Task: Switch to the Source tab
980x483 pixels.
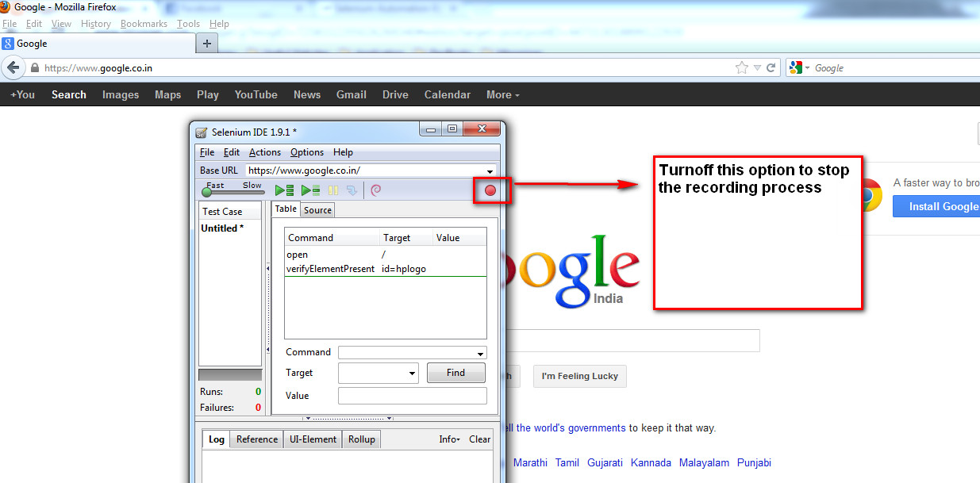Action: (x=317, y=209)
